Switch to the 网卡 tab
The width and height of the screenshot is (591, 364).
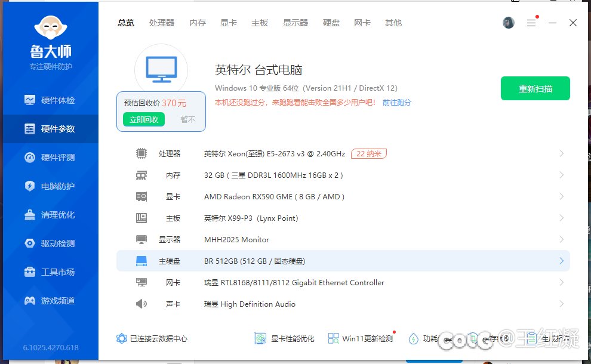362,23
